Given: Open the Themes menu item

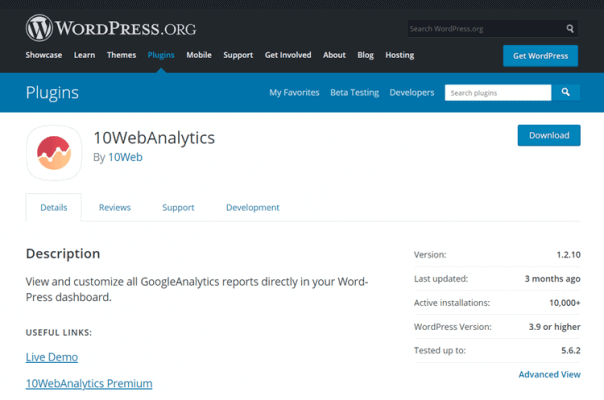Looking at the screenshot, I should [121, 55].
